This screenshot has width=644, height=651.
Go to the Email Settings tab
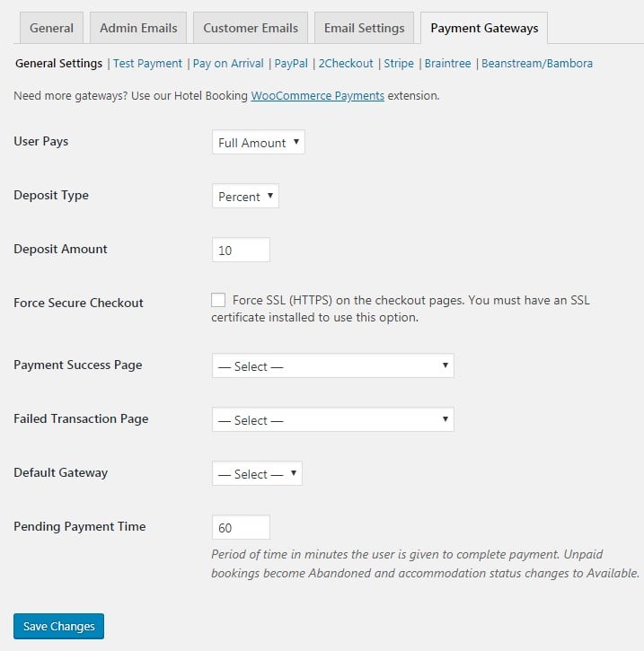click(364, 28)
